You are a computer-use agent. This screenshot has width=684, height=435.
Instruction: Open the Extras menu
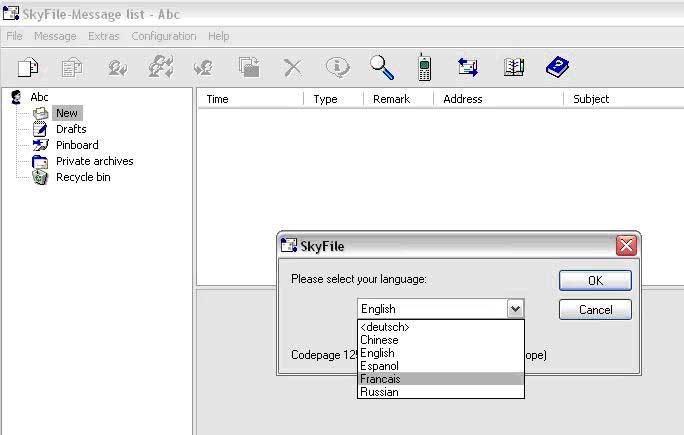[103, 36]
